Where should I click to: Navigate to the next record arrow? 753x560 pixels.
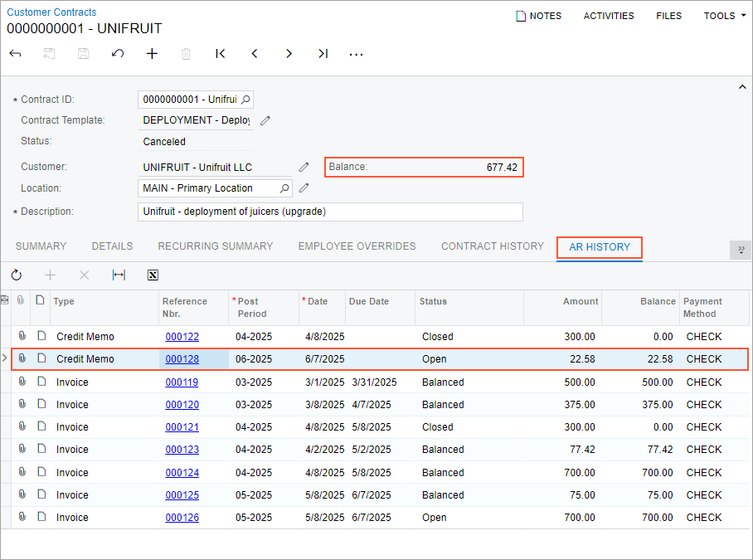[289, 54]
